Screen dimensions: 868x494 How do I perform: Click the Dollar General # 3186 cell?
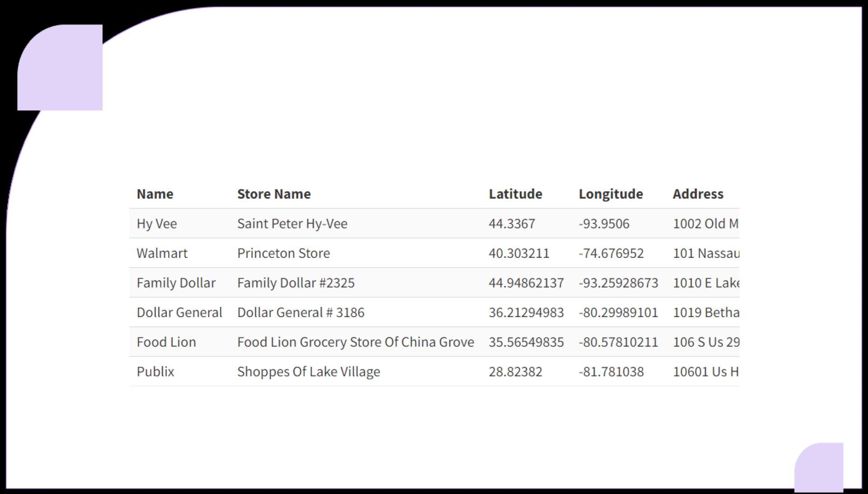pyautogui.click(x=300, y=312)
